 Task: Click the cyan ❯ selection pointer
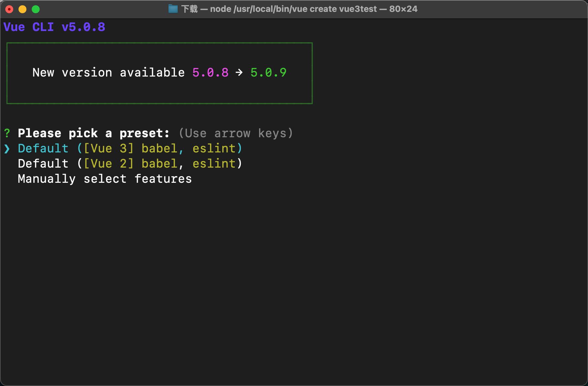7,149
